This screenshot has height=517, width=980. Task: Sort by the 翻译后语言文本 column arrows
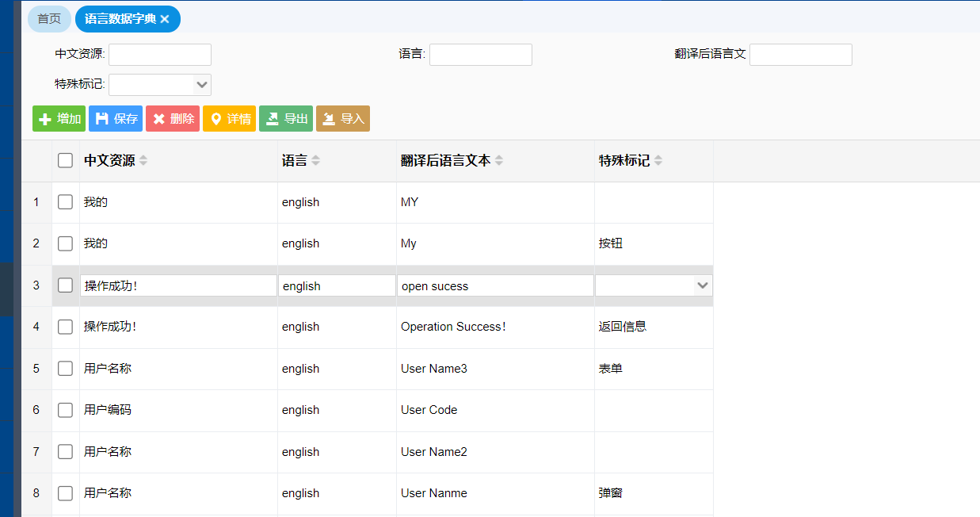tap(499, 161)
